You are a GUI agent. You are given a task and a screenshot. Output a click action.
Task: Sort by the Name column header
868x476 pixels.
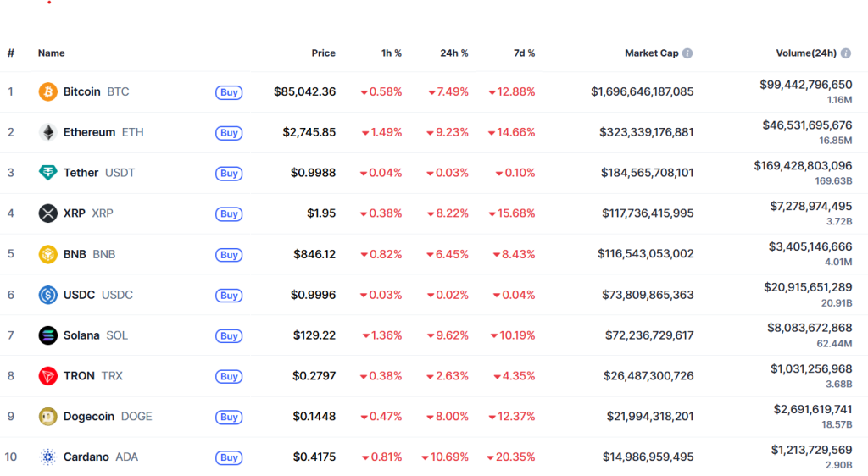point(51,53)
